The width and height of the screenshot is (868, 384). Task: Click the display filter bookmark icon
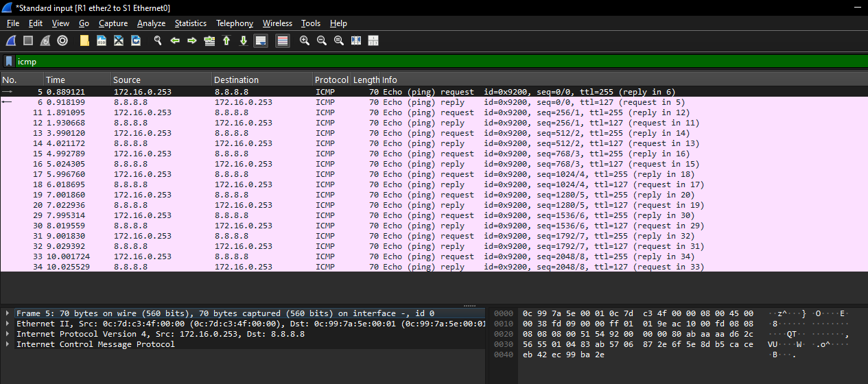(9, 61)
